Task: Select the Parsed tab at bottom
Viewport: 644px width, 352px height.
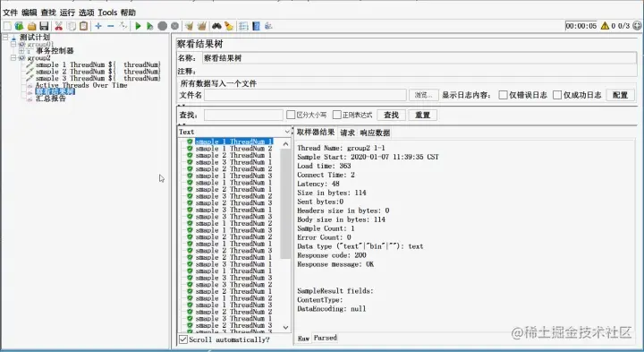Action: (325, 338)
